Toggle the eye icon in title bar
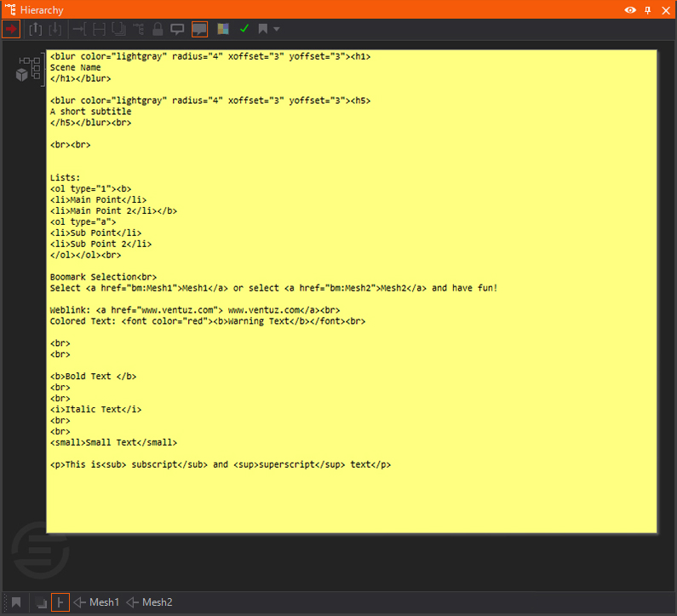The width and height of the screenshot is (677, 616). (x=630, y=9)
